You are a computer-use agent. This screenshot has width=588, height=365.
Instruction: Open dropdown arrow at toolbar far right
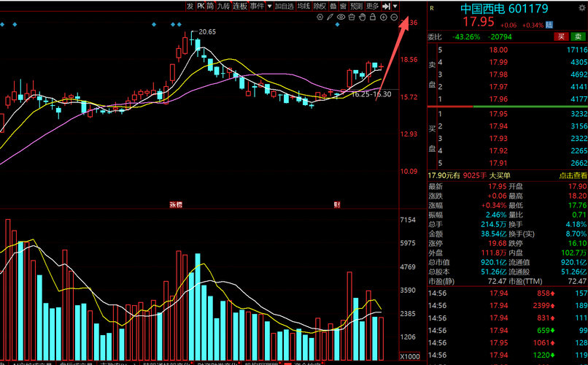click(x=395, y=6)
